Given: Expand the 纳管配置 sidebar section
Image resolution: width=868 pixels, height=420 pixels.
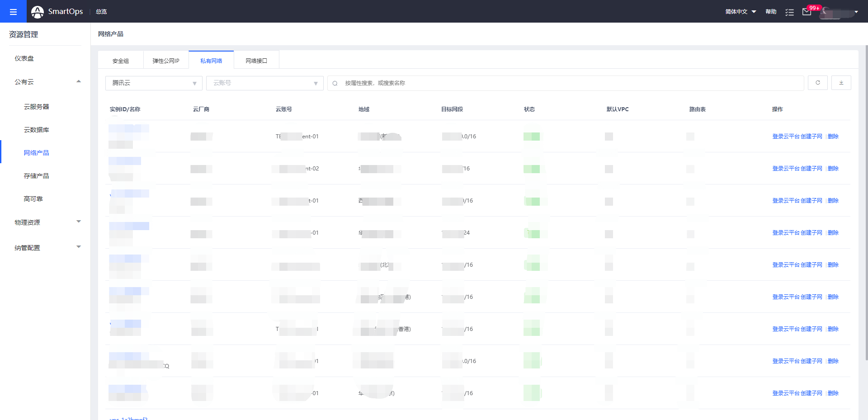Looking at the screenshot, I should 79,247.
